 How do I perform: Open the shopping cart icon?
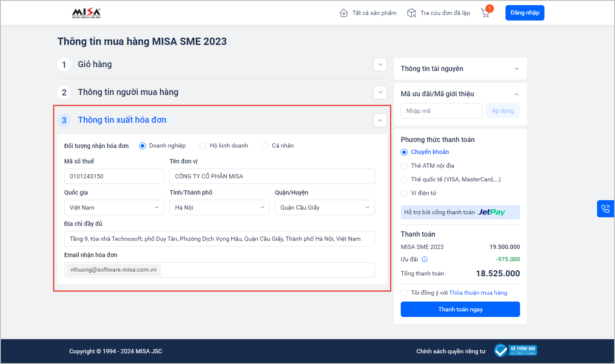(x=485, y=13)
